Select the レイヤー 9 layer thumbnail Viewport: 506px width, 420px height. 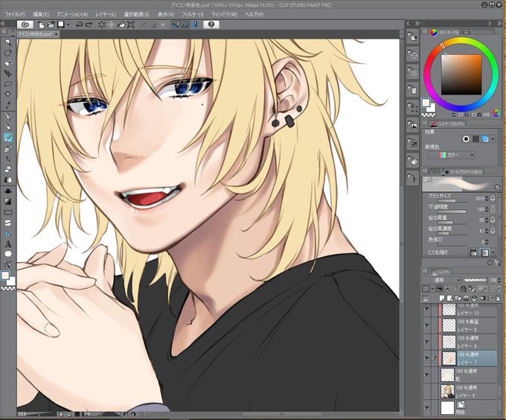449,342
